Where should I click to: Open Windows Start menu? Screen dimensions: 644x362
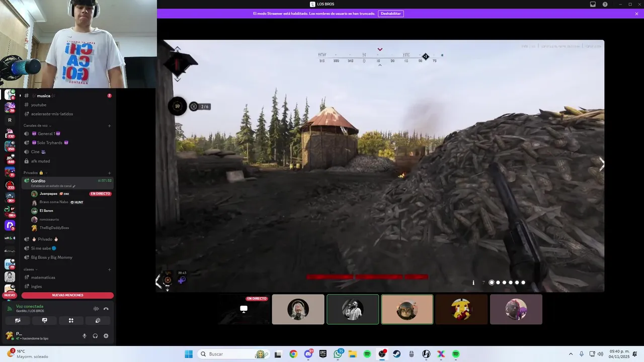tap(189, 354)
